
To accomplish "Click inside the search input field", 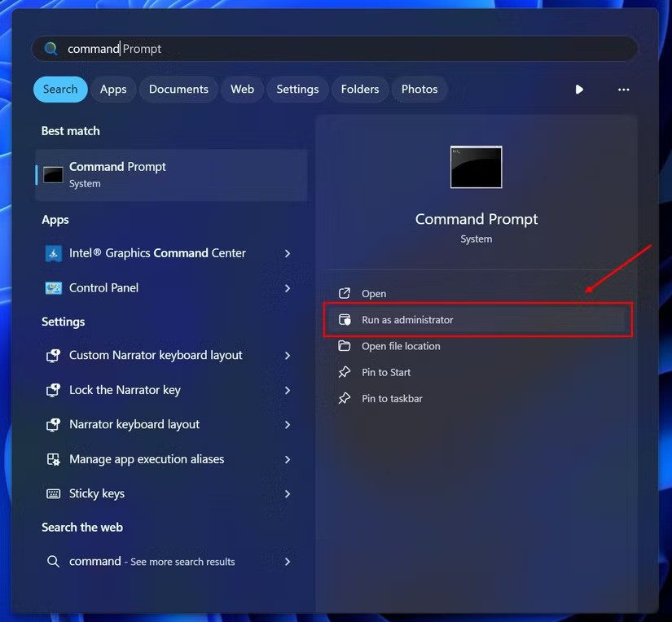I will pos(244,48).
